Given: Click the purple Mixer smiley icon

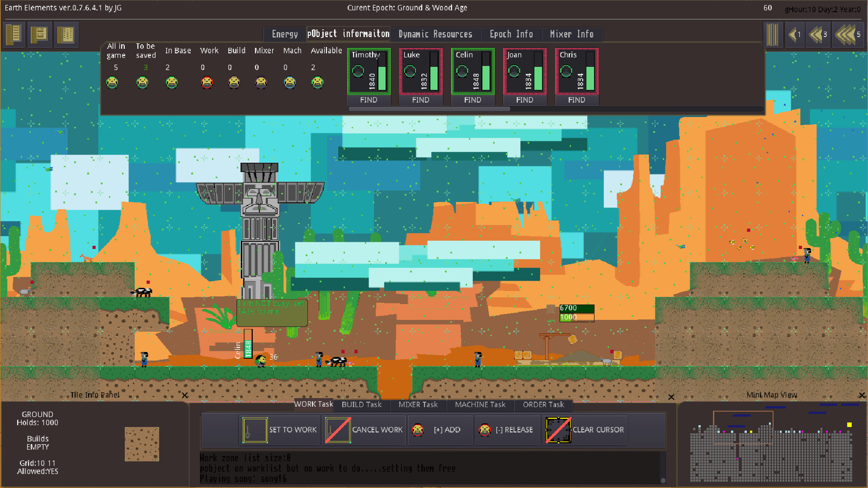Looking at the screenshot, I should [261, 83].
